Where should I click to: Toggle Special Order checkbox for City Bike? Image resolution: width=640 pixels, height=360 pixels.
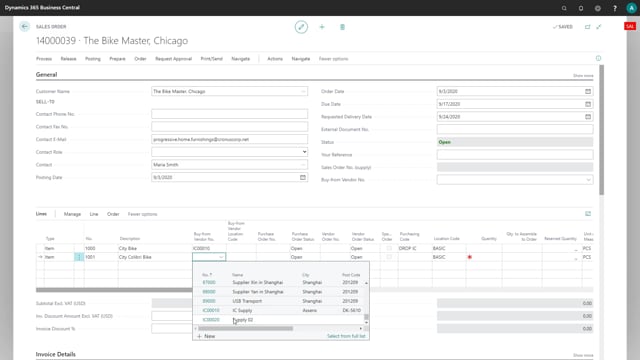coord(389,248)
